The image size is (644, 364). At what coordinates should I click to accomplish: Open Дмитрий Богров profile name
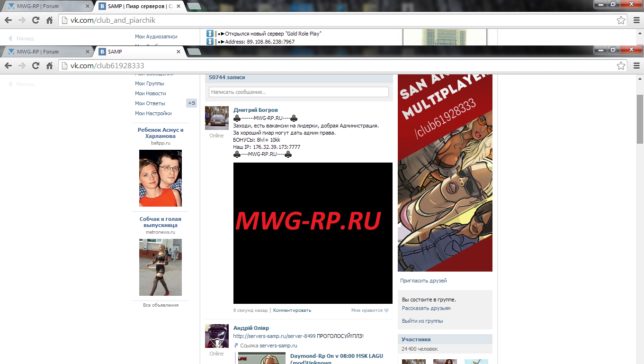tap(255, 110)
